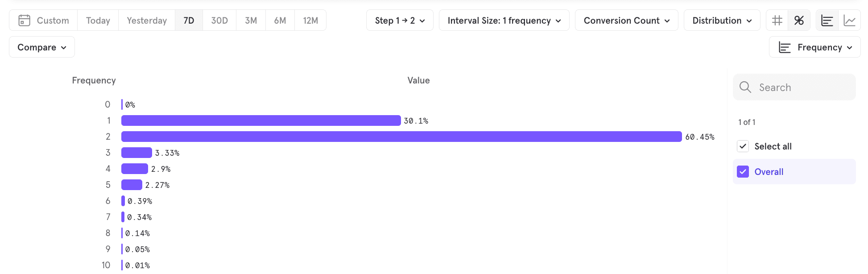868x274 pixels.
Task: Open the Compare dropdown menu
Action: point(42,47)
